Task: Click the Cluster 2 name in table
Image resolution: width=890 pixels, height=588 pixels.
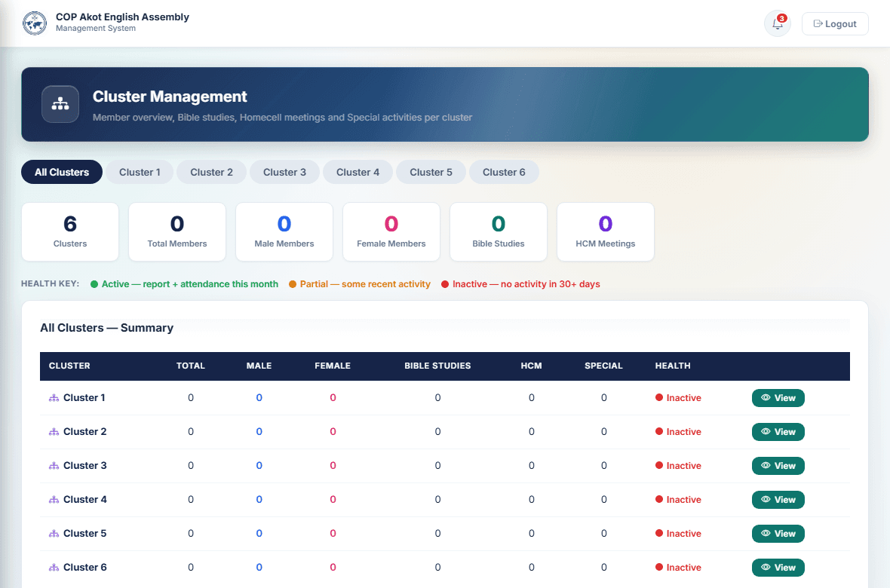Action: pos(84,432)
